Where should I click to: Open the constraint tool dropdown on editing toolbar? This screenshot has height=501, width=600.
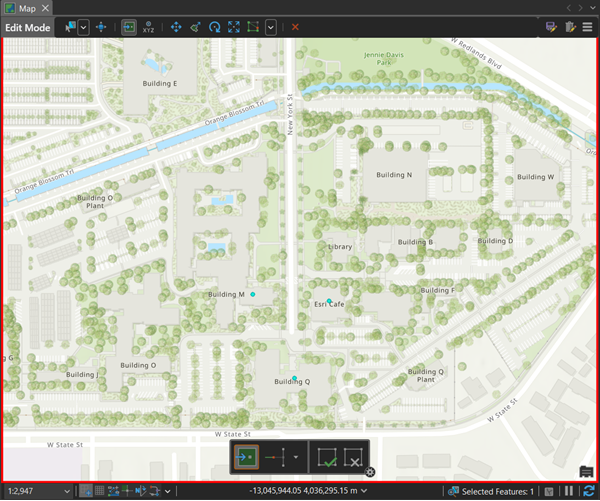(296, 457)
